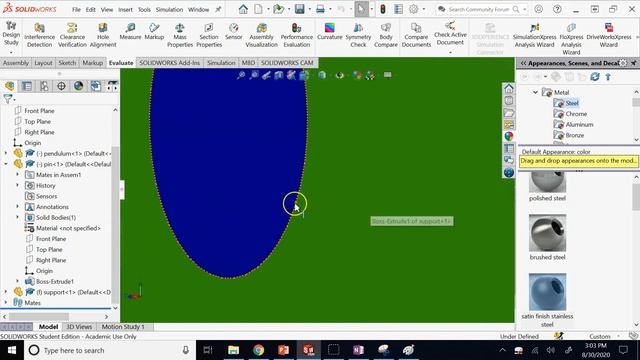Switch to the Assembly ribbon tab

point(16,63)
